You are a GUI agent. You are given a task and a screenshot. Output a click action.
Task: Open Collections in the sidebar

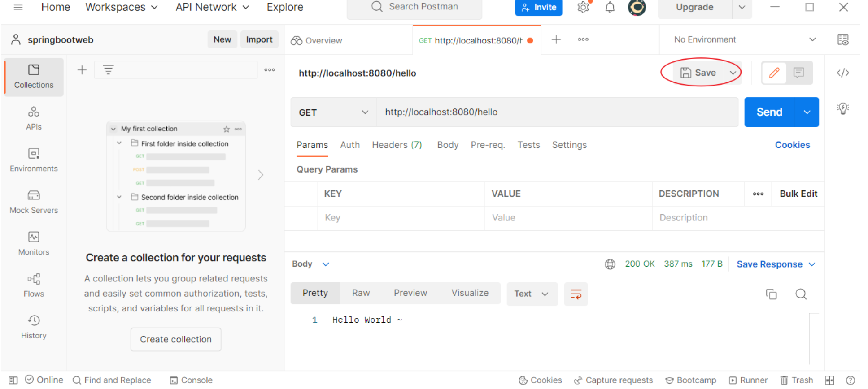coord(34,77)
